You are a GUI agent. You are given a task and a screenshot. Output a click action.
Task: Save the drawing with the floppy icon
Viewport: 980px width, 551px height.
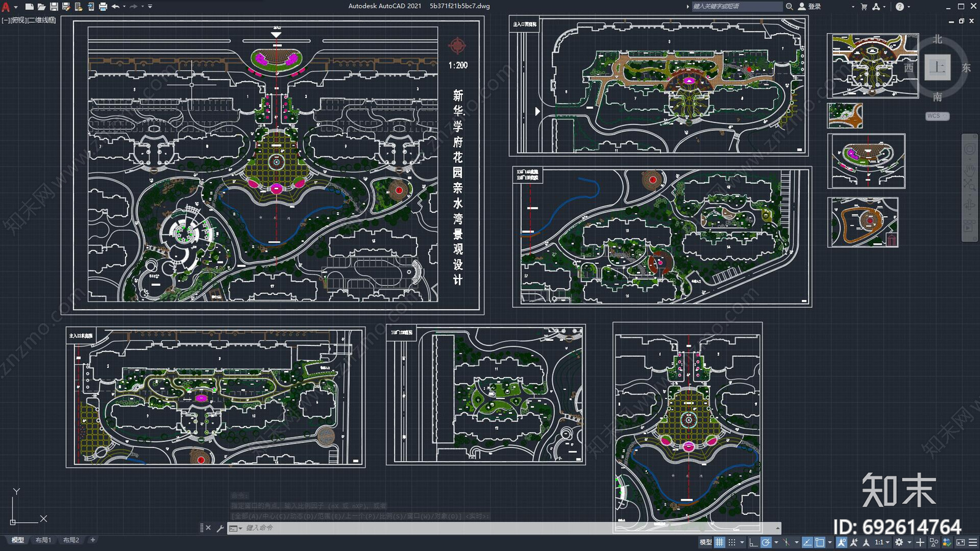(54, 7)
